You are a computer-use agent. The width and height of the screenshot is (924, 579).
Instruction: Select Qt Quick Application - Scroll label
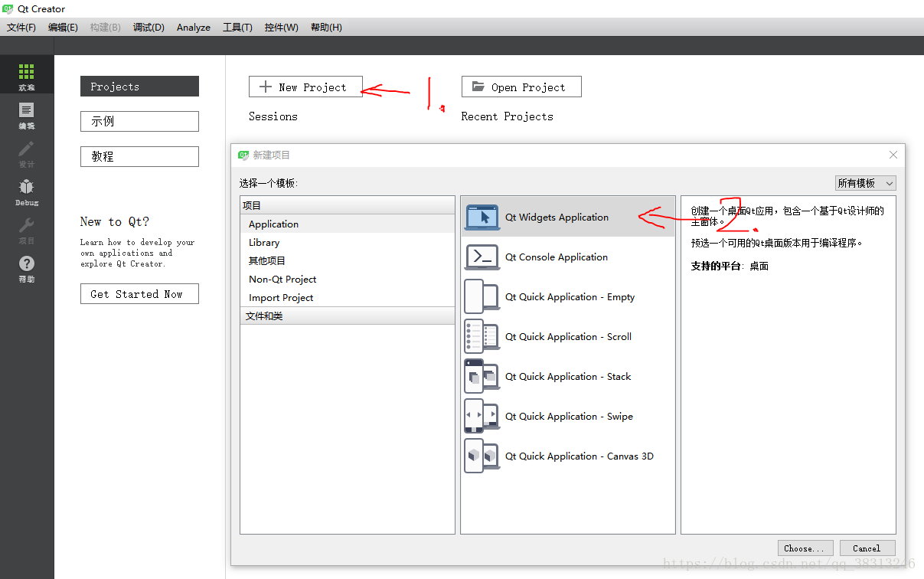coord(568,337)
